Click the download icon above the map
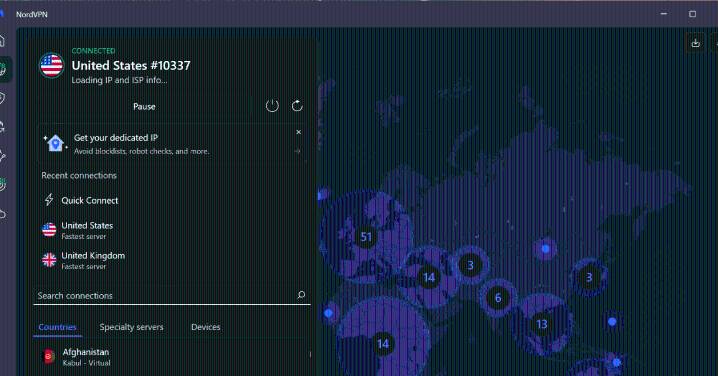Viewport: 718px width, 376px height. coord(696,43)
